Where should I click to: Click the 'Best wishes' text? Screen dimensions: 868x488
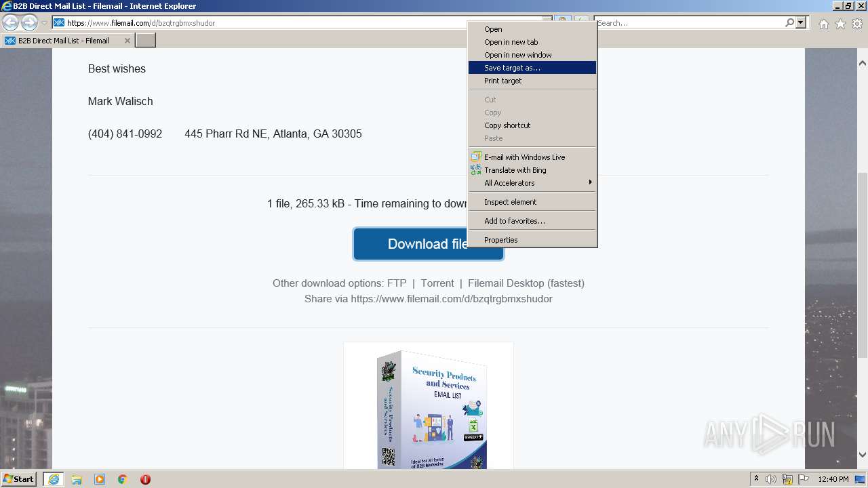(117, 69)
